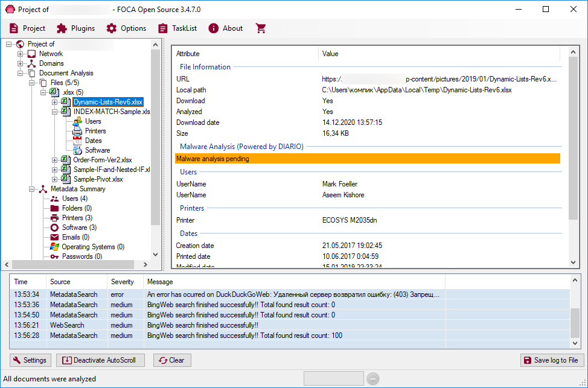The image size is (588, 388).
Task: Click Save log to File
Action: tap(552, 360)
